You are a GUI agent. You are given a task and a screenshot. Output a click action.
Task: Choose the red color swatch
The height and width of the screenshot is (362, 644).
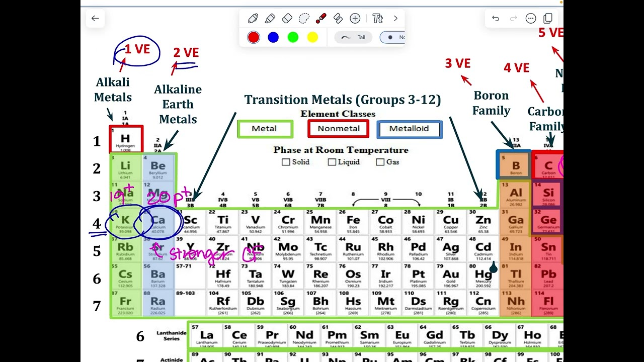pyautogui.click(x=254, y=37)
